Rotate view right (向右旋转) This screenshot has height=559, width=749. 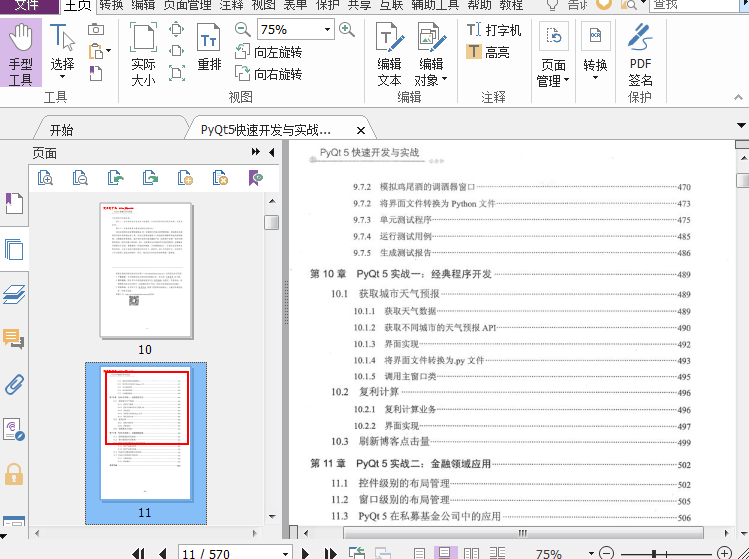pyautogui.click(x=268, y=74)
